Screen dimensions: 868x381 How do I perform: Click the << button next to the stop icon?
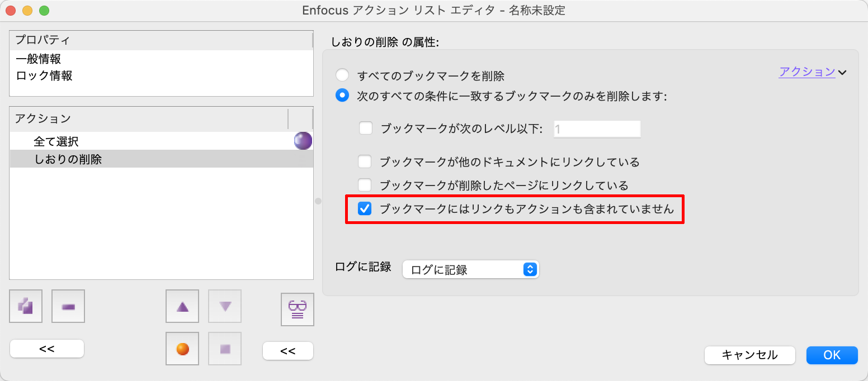[x=288, y=351]
